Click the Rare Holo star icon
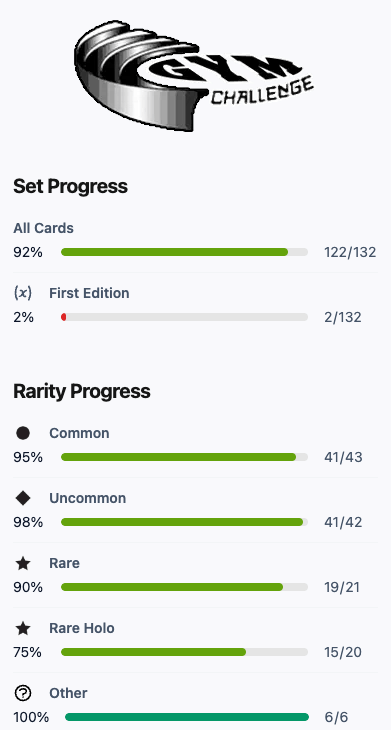The image size is (391, 730). [x=23, y=629]
